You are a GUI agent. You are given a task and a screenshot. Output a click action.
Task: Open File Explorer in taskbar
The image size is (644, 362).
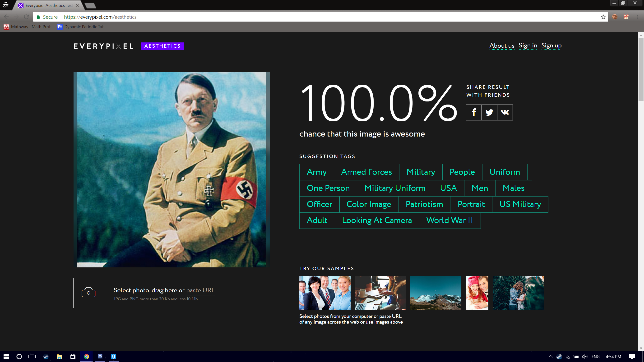click(60, 357)
